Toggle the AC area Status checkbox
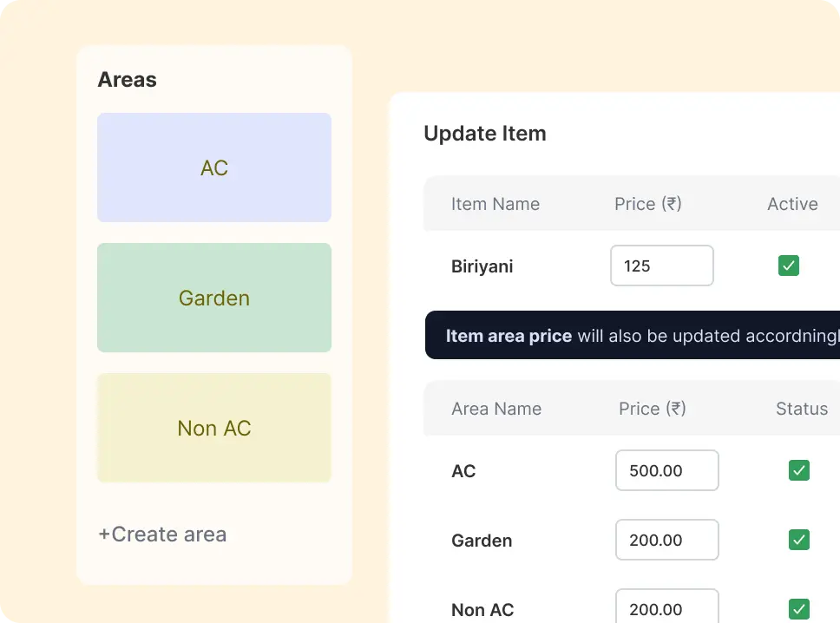 (x=798, y=470)
